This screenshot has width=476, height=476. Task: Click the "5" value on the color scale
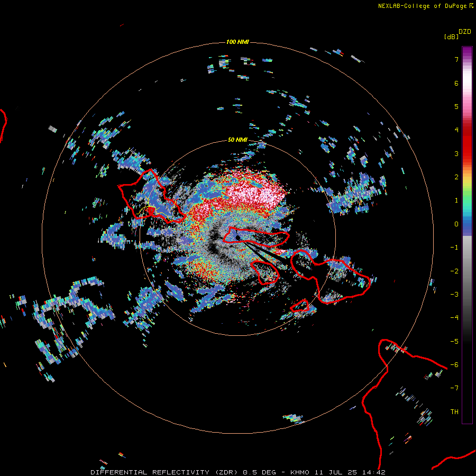[456, 106]
